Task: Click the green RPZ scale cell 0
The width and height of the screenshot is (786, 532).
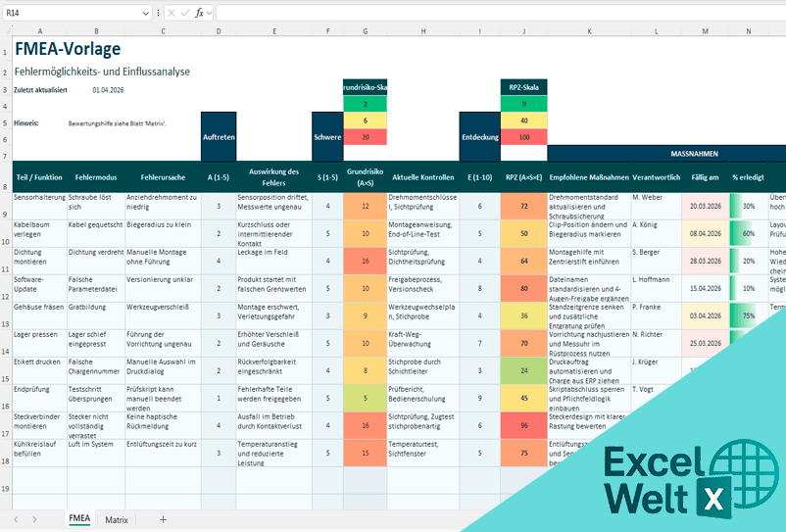Action: pos(523,104)
